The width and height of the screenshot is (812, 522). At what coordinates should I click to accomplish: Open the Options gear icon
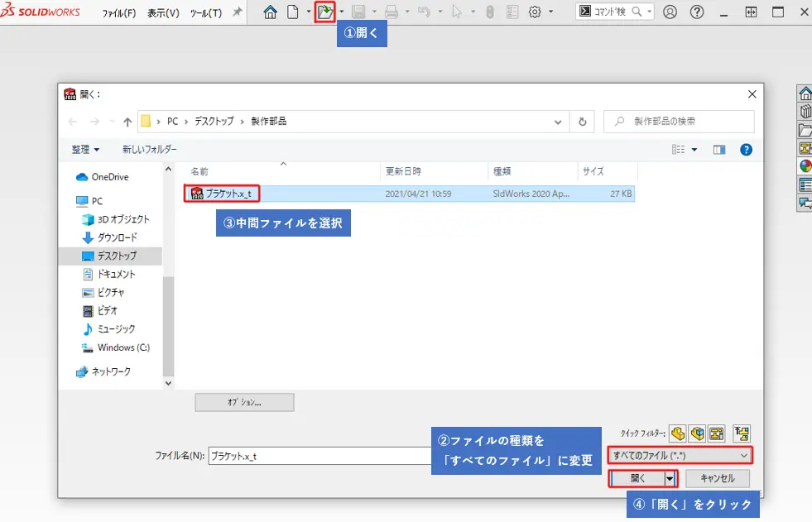(x=535, y=12)
